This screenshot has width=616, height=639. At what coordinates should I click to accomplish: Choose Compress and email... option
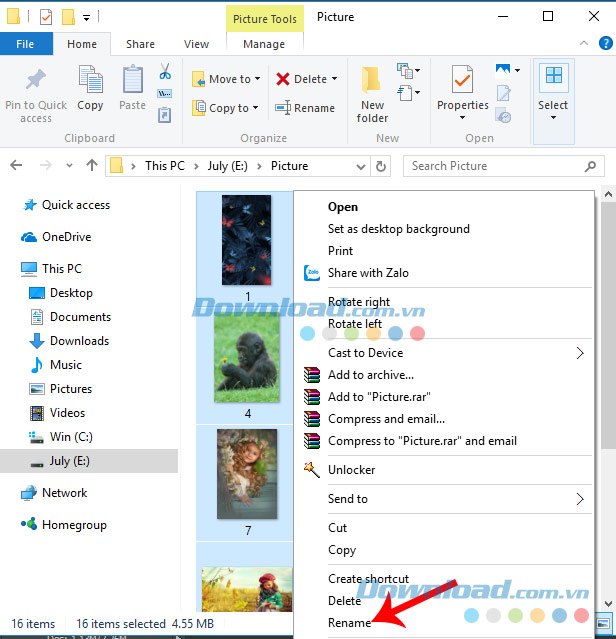pos(386,419)
